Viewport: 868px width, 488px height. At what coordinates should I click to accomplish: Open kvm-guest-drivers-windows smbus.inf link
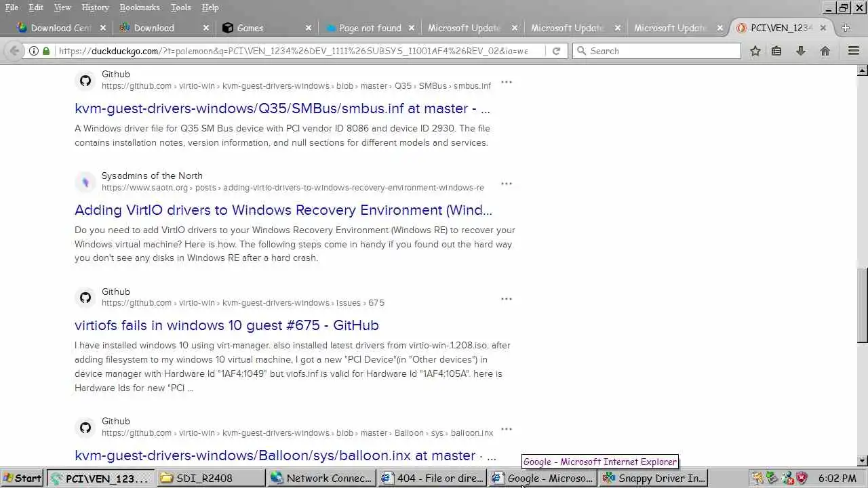[x=282, y=108]
